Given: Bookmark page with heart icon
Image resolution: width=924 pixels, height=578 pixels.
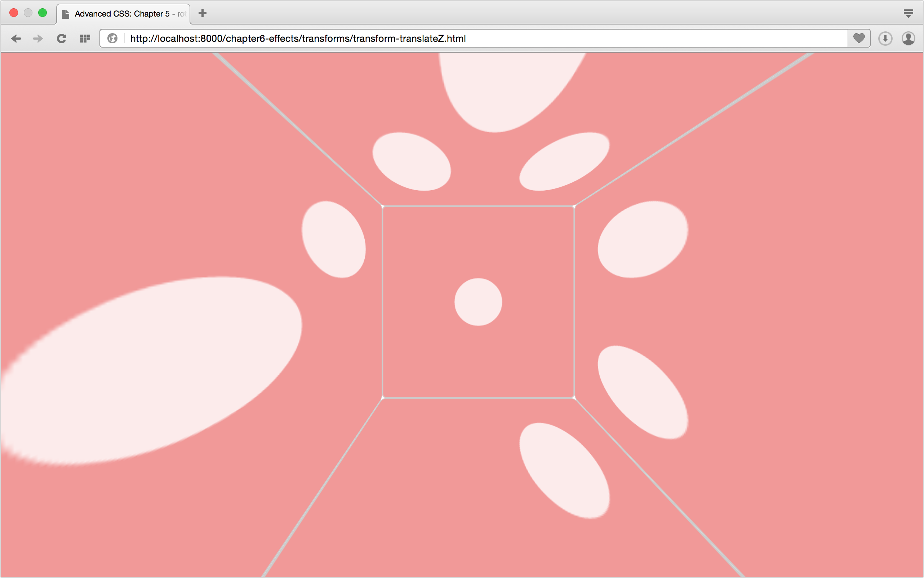Looking at the screenshot, I should (x=859, y=39).
